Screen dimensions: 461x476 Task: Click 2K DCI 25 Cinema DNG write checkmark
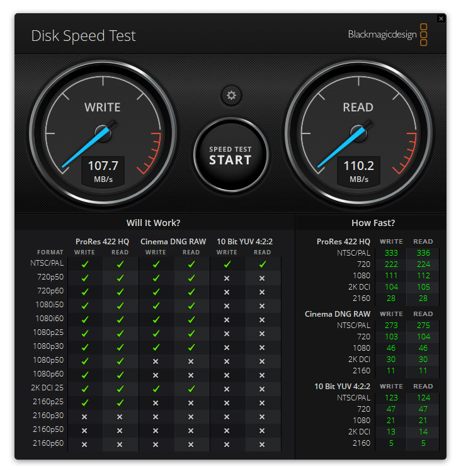[x=156, y=388]
